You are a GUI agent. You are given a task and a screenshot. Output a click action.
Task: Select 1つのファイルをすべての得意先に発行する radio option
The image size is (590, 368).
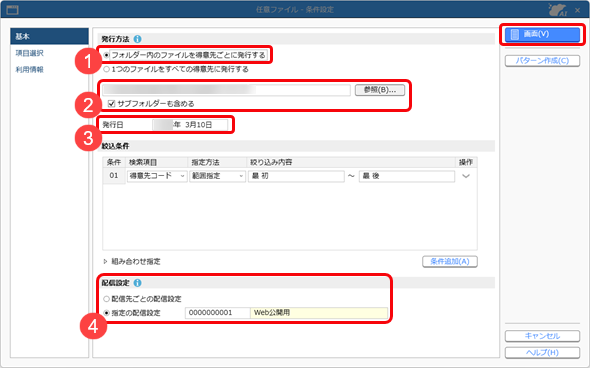(106, 69)
